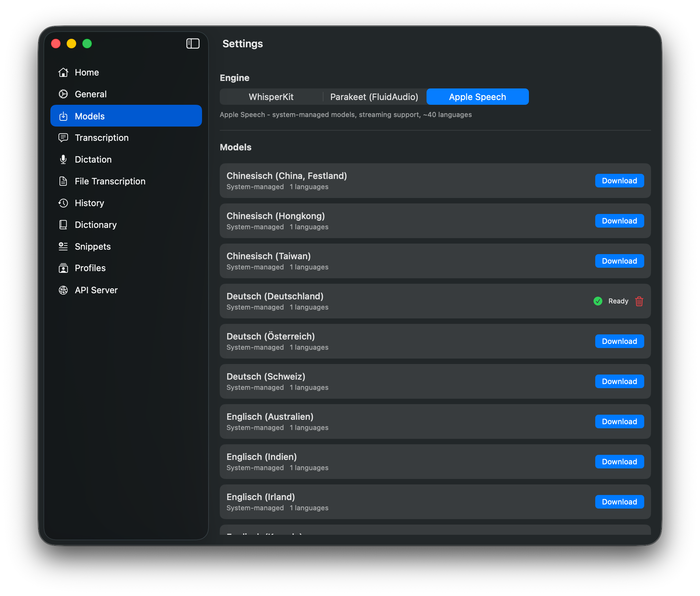Click the Dictionary book icon
Screen dimensions: 700x596
(x=63, y=225)
